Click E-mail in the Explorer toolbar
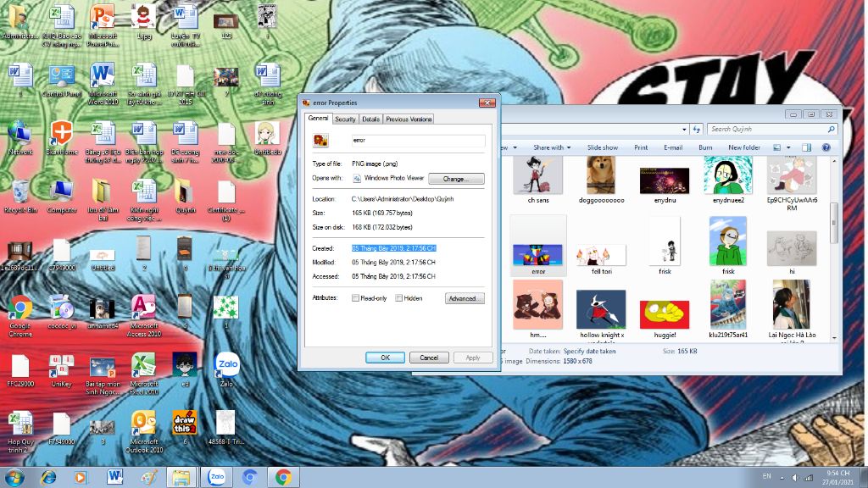 click(672, 147)
